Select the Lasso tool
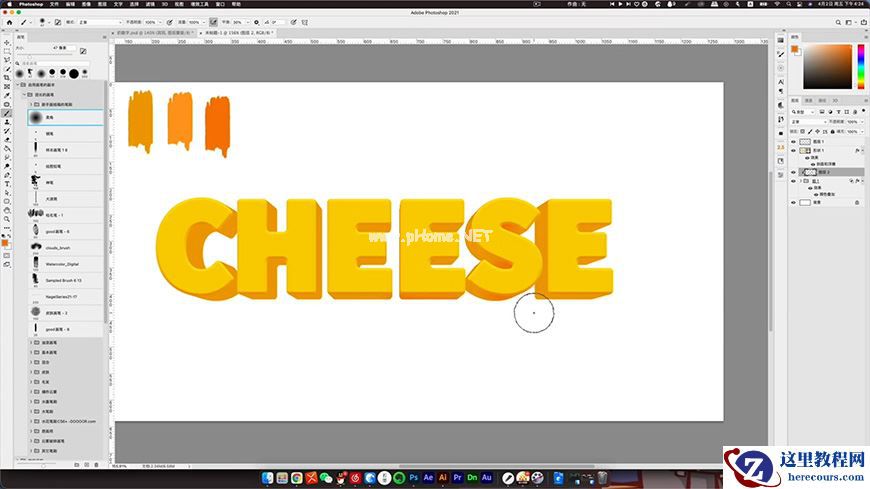This screenshot has height=489, width=870. [7, 60]
